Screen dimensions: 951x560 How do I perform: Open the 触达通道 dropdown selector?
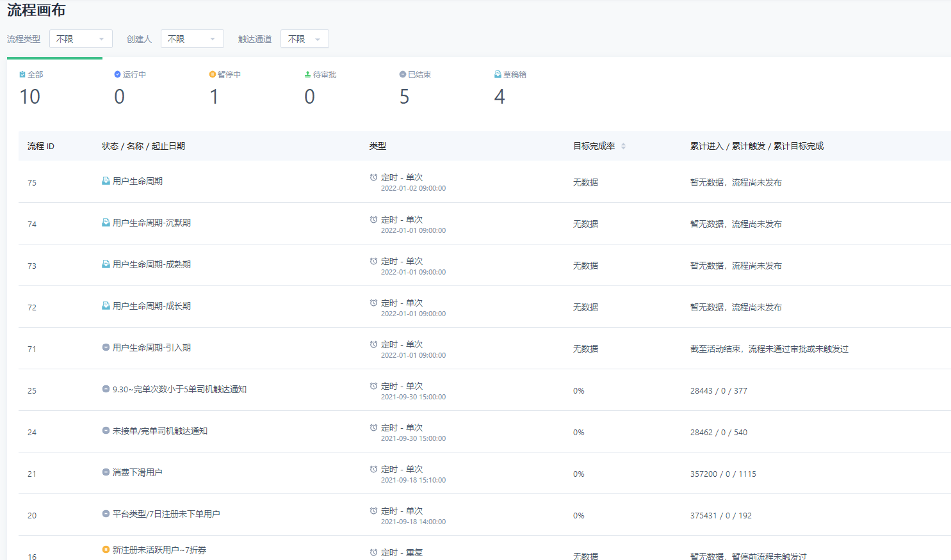(x=304, y=39)
